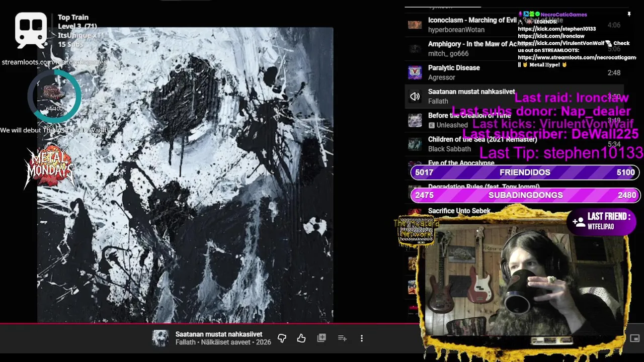
Task: Open 'Fallath' artist link in queue row
Action: click(438, 101)
